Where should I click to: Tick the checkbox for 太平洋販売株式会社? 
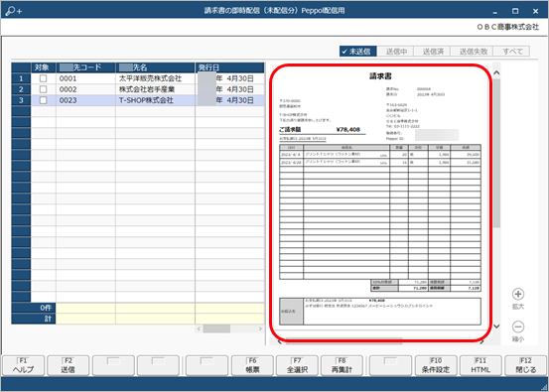pyautogui.click(x=43, y=78)
